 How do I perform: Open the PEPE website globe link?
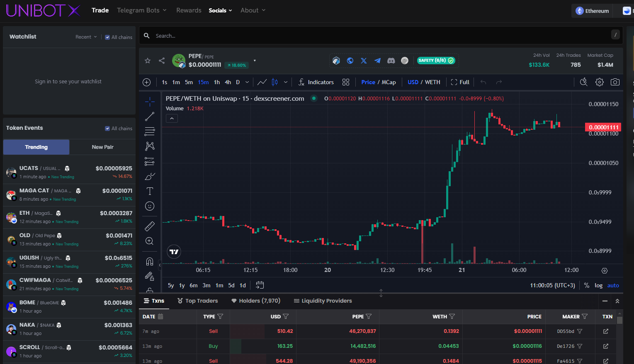tap(350, 61)
